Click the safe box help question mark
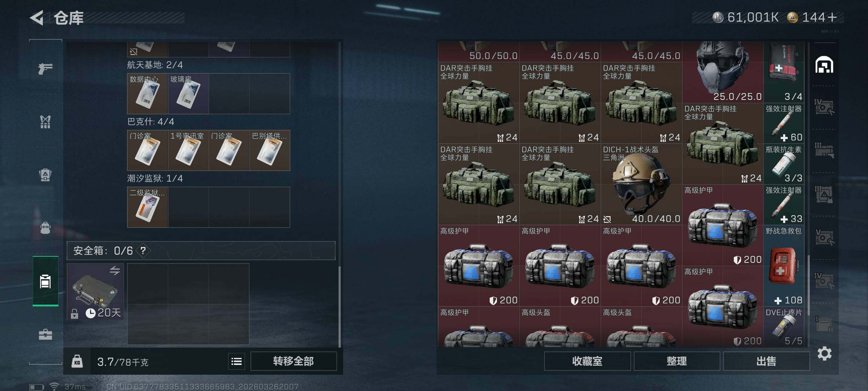The image size is (868, 391). tap(143, 251)
